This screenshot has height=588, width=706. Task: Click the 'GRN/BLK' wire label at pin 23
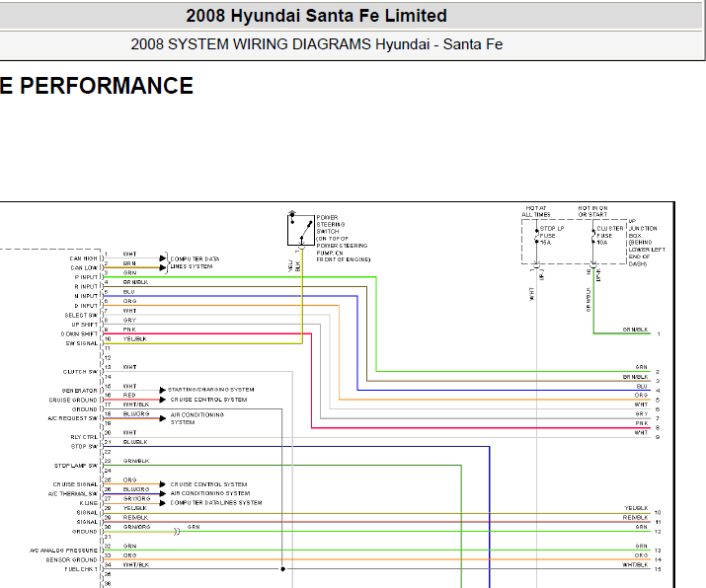pyautogui.click(x=136, y=462)
